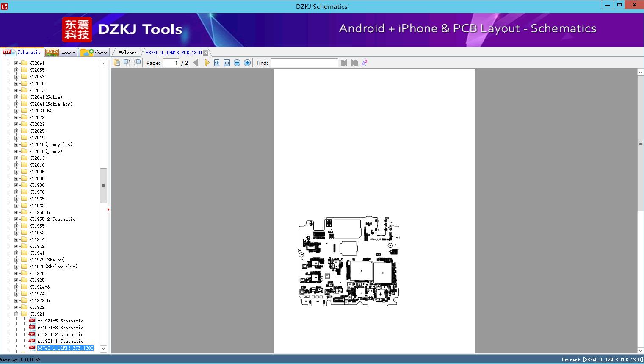Find the next search match

(354, 63)
